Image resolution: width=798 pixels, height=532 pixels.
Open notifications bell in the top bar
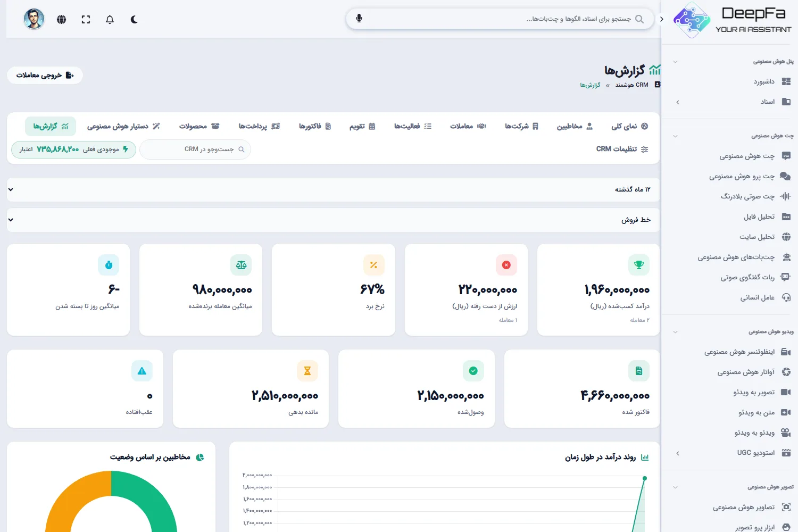coord(110,20)
